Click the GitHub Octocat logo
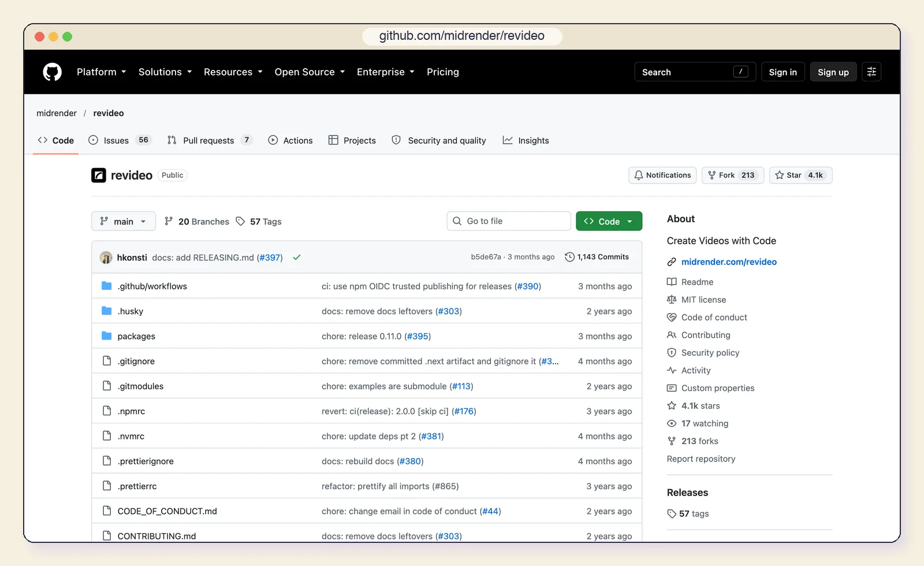 pos(52,72)
